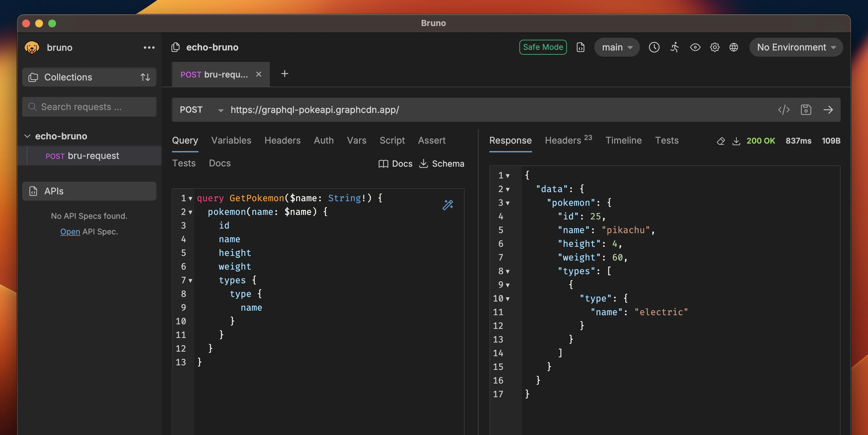Toggle variable preview with the eye icon
This screenshot has height=435, width=868.
click(695, 47)
